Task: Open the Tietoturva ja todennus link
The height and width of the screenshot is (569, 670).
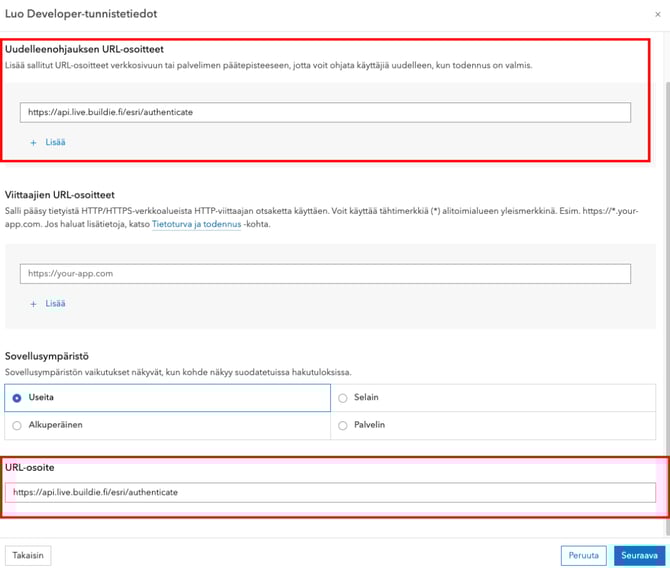Action: tap(196, 226)
